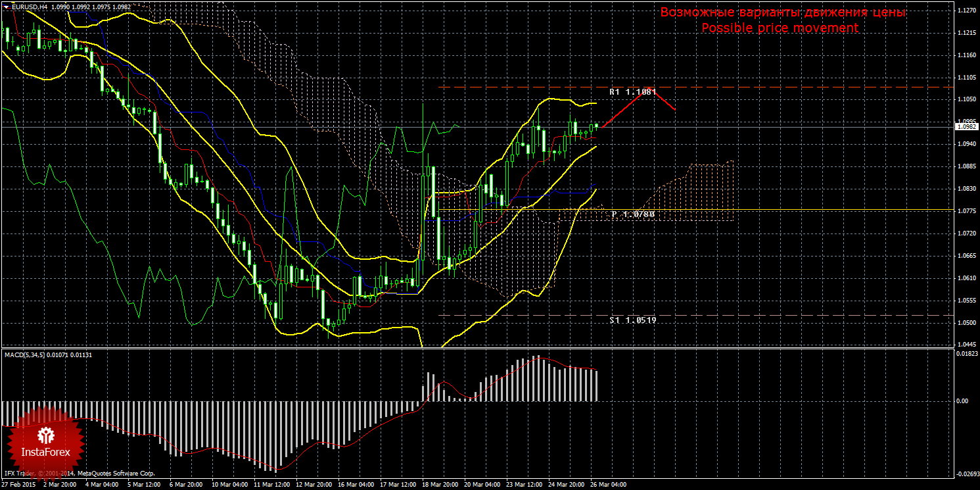Click the 1.0500 price scale value
Viewport: 980px width, 490px height.
(x=966, y=324)
